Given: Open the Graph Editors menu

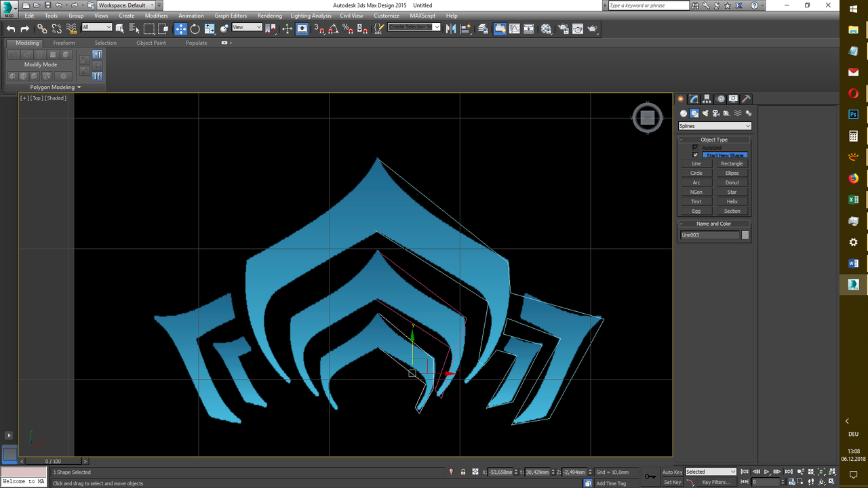Looking at the screenshot, I should (231, 16).
